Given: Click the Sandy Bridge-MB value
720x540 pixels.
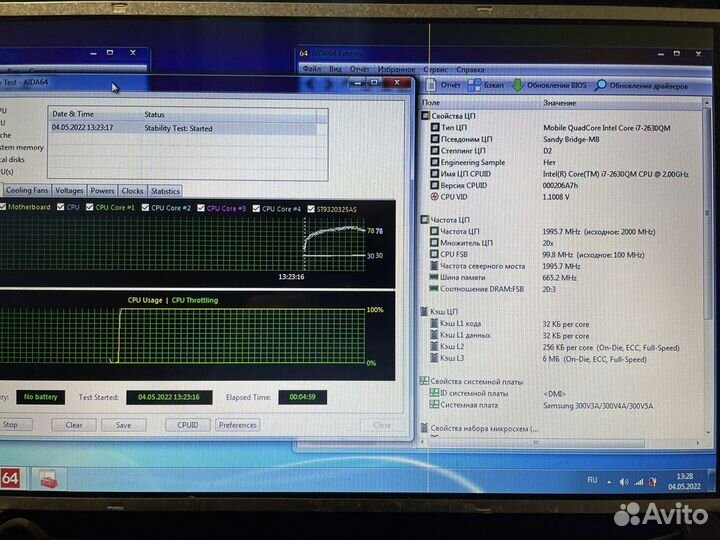Looking at the screenshot, I should (x=571, y=139).
